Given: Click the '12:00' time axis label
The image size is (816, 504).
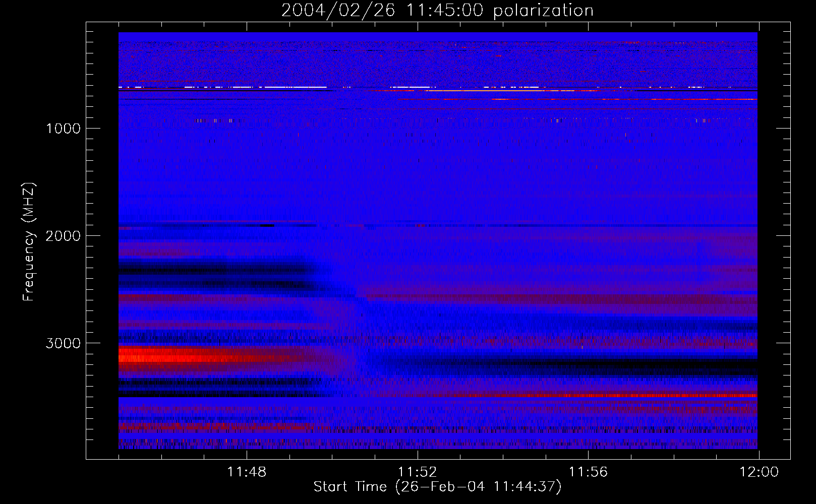Looking at the screenshot, I should coord(759,472).
